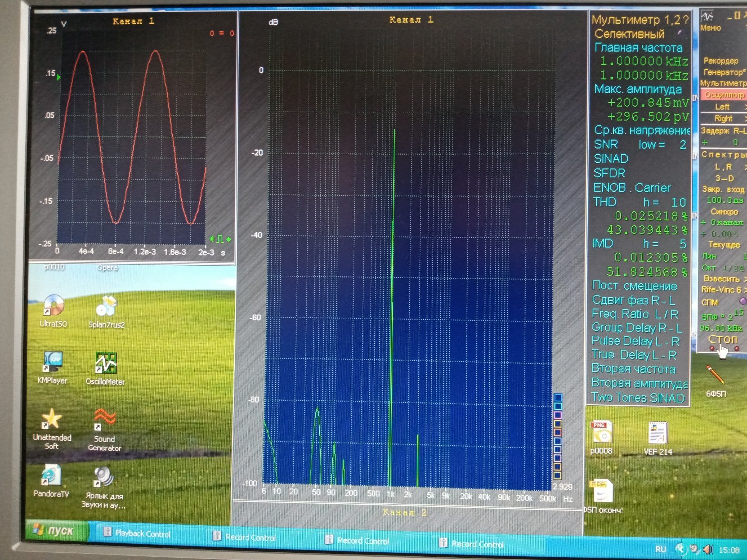
Task: Click the пуск Start button
Action: click(54, 531)
